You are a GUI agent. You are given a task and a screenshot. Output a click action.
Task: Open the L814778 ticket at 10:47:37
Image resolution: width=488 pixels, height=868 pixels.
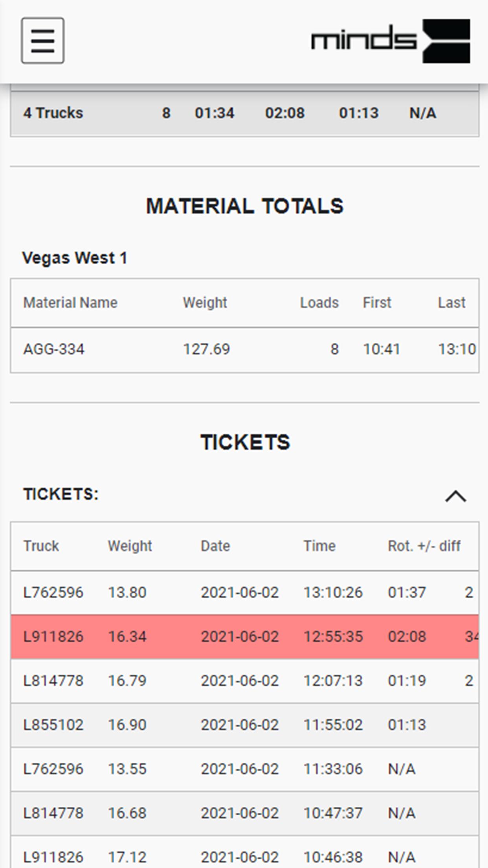click(x=244, y=813)
